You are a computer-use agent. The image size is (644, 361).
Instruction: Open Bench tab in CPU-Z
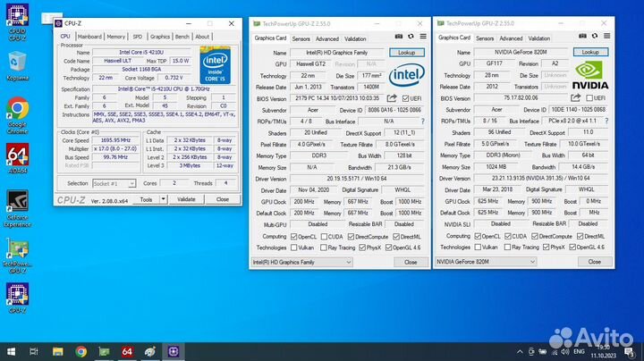(x=182, y=37)
